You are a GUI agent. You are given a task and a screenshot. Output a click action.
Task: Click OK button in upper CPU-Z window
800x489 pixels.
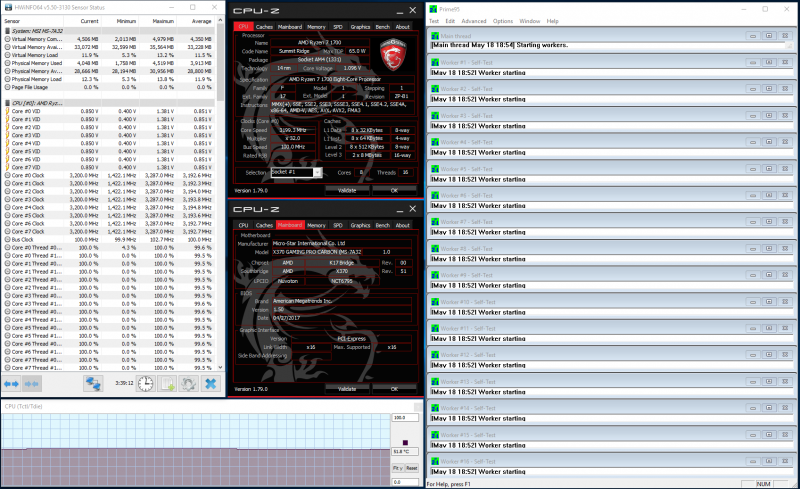point(394,190)
